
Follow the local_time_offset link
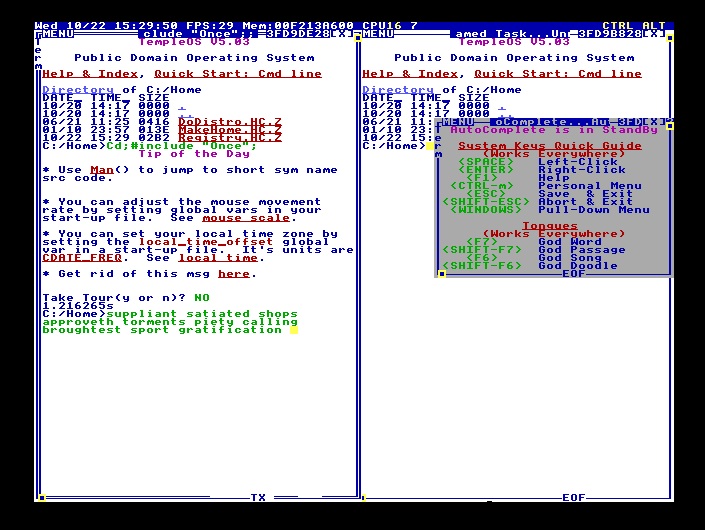click(206, 242)
